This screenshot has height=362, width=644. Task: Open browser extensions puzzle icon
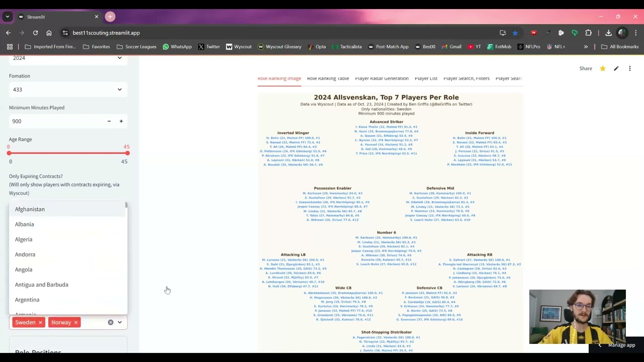click(588, 33)
